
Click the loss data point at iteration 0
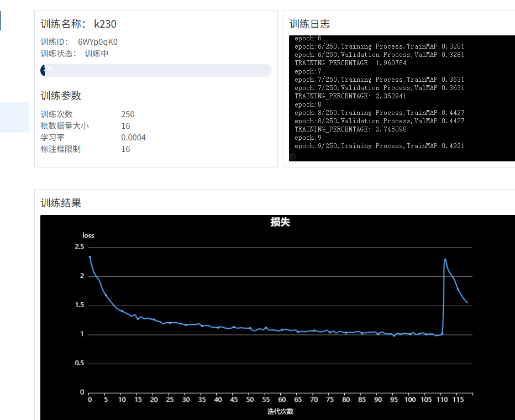pyautogui.click(x=90, y=257)
